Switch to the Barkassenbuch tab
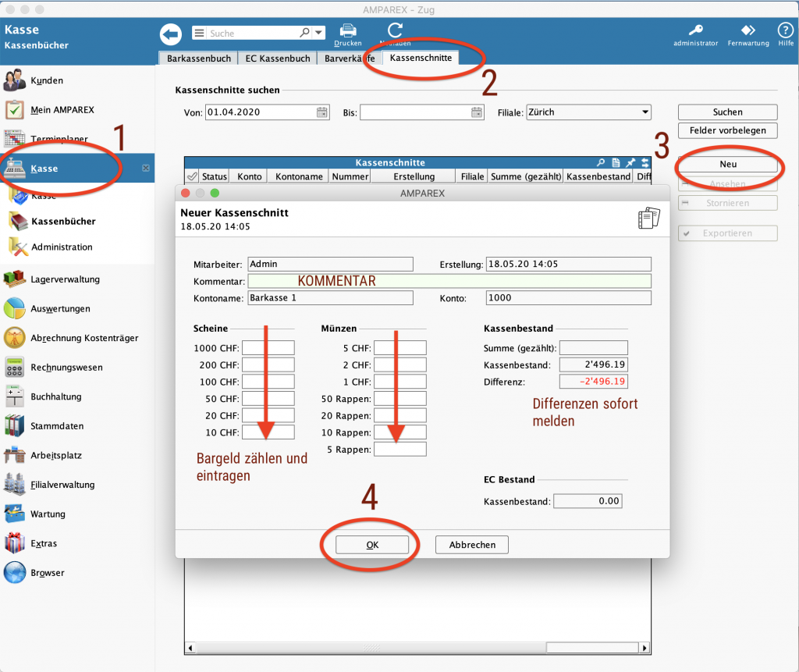This screenshot has height=672, width=799. [x=198, y=59]
